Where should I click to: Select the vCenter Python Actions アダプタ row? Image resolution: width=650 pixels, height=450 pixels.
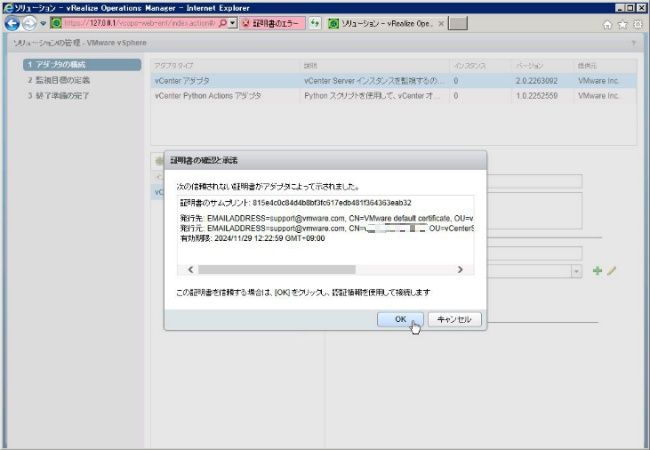394,96
